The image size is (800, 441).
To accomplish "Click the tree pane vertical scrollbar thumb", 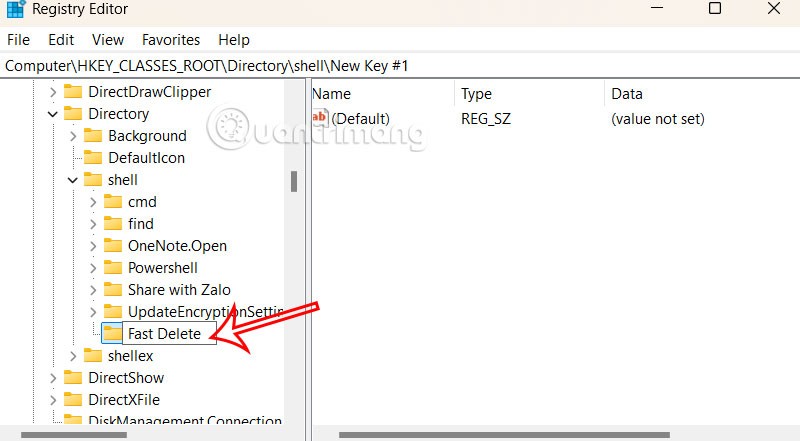I will click(x=294, y=181).
